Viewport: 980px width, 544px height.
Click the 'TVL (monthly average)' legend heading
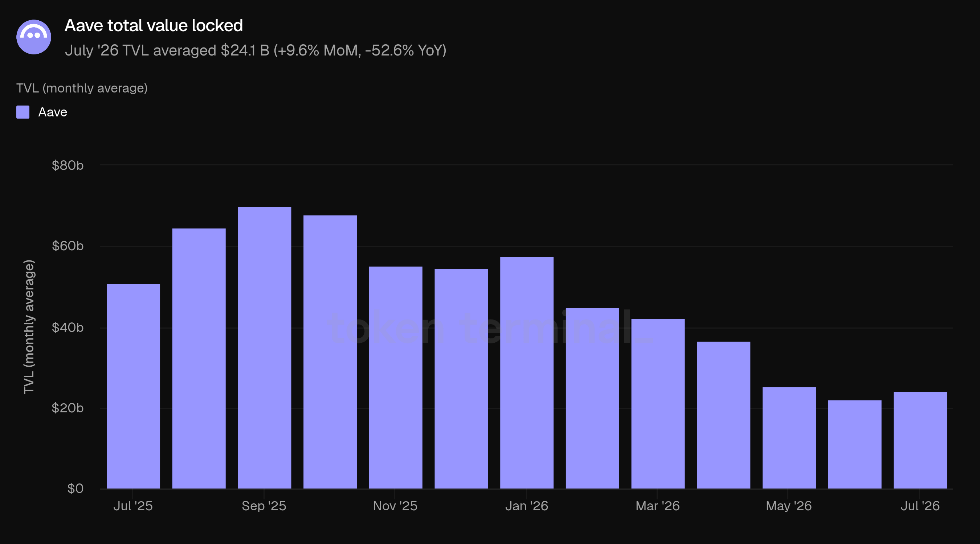82,88
